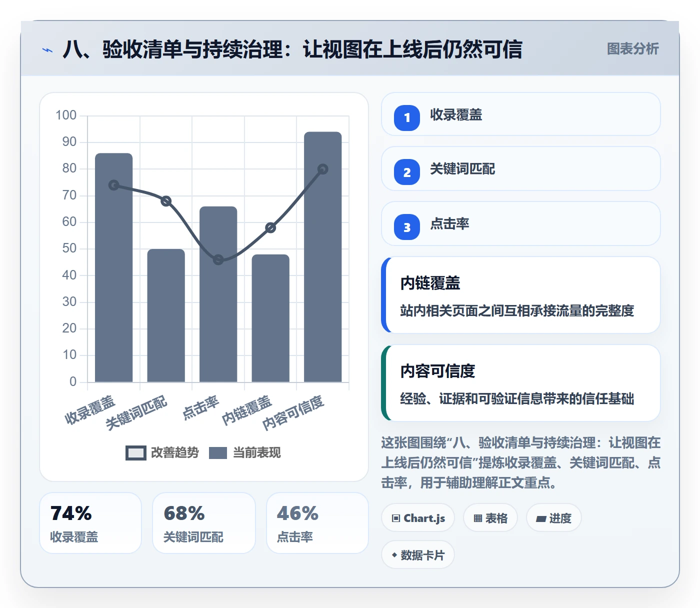Click the 内容可信度 bar in the chart

323,257
